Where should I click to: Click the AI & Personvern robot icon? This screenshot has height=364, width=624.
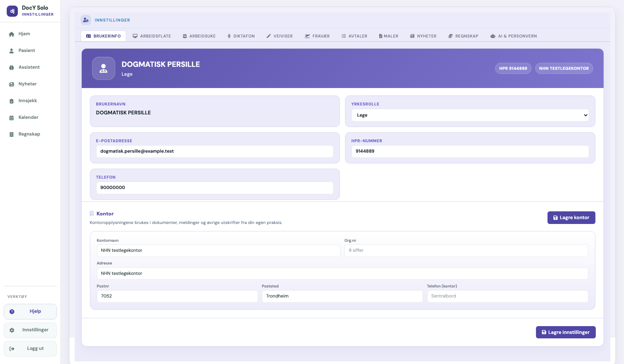click(x=493, y=36)
